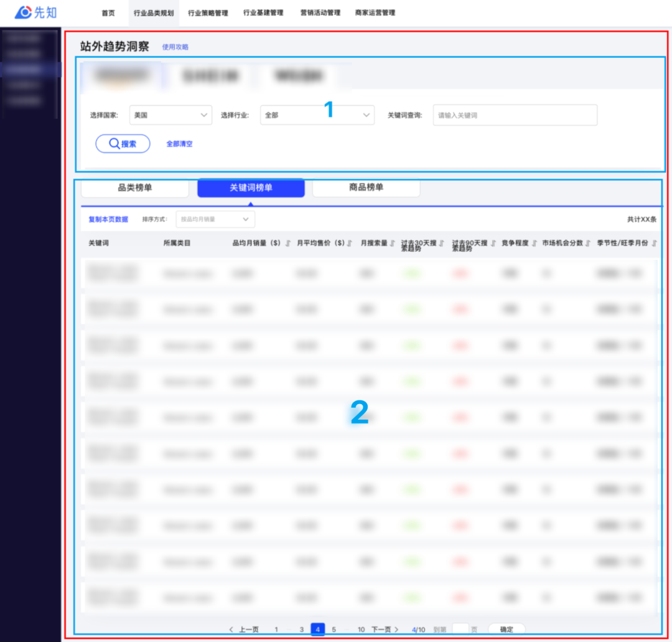Sort by 品均月销量 column sort icon
Viewport: 672px width, 642px height.
click(288, 243)
